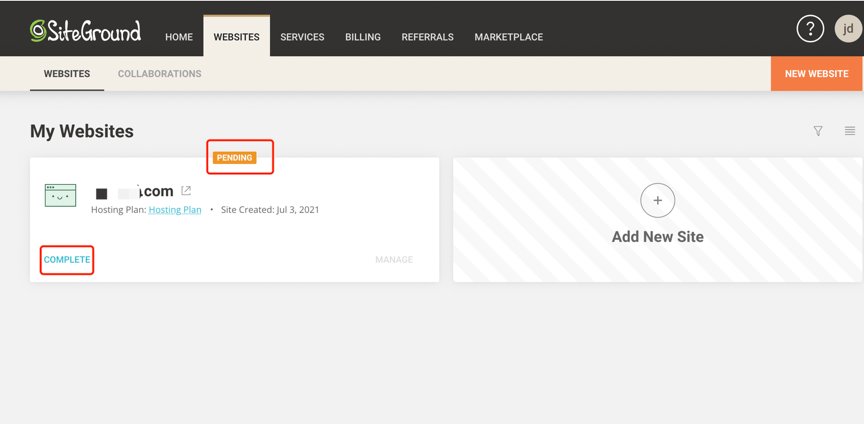Click the NEW WEBSITE button
Viewport: 864px width, 424px height.
point(817,73)
